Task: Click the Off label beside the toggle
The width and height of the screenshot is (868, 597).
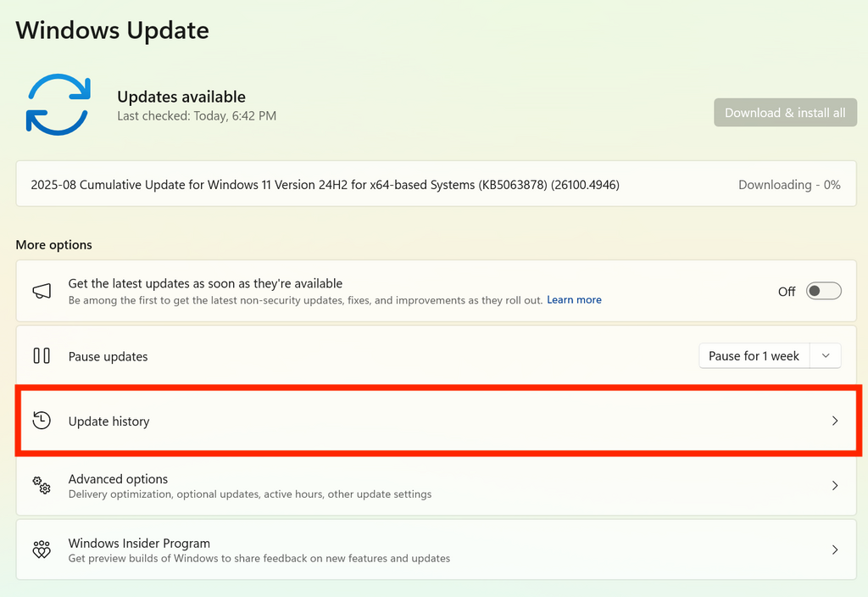Action: tap(787, 292)
